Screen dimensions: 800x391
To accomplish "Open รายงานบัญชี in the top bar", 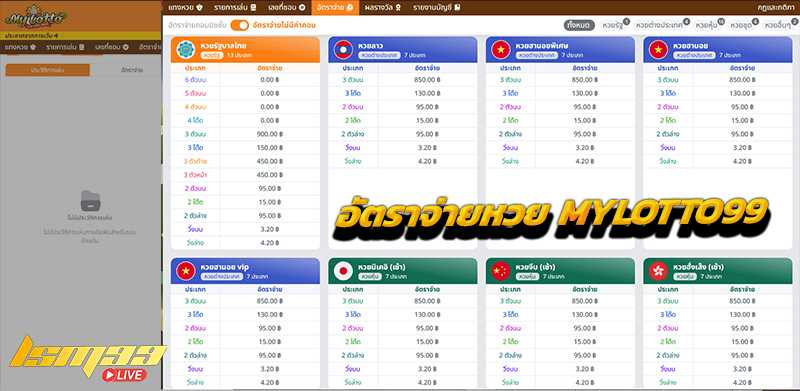I will [436, 8].
